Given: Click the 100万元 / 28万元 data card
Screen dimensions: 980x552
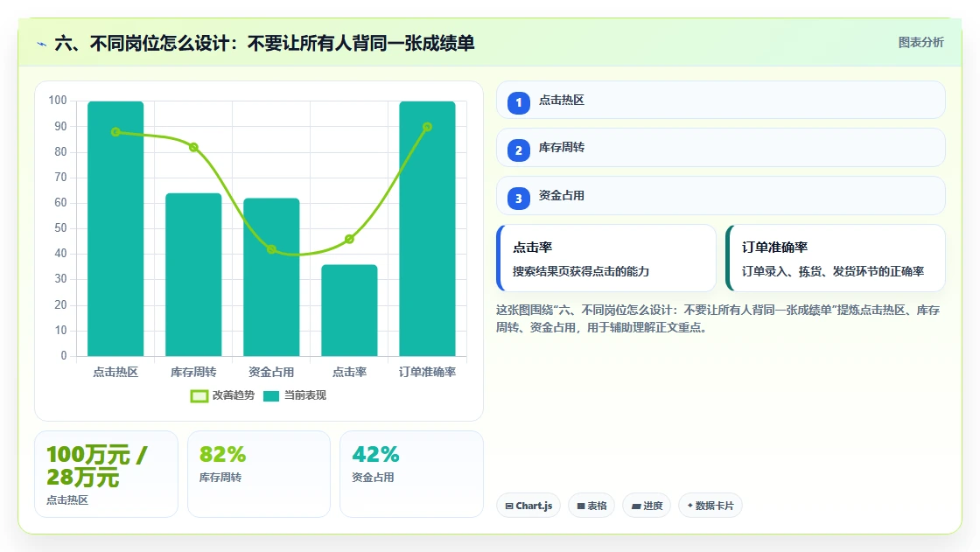Looking at the screenshot, I should point(106,474).
